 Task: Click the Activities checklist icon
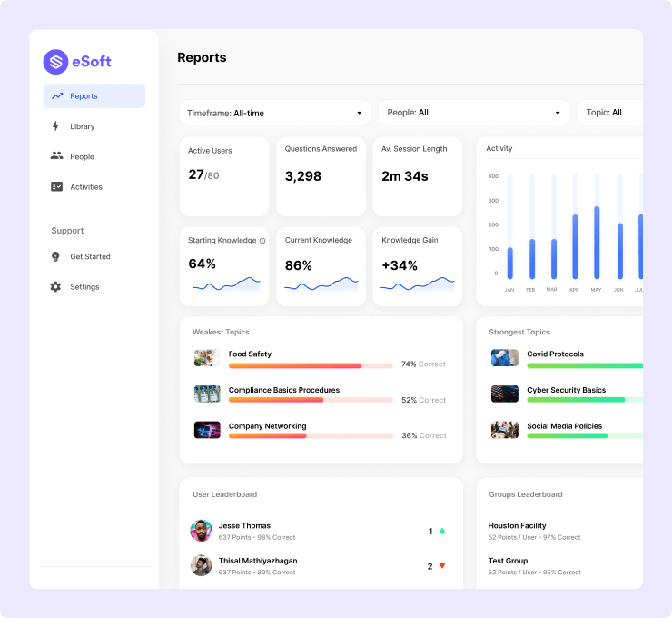[56, 187]
